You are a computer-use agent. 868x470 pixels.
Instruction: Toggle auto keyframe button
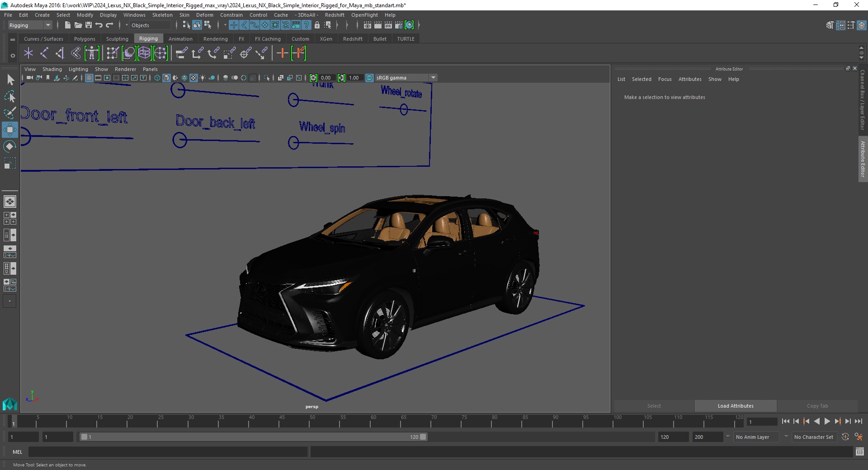(845, 437)
